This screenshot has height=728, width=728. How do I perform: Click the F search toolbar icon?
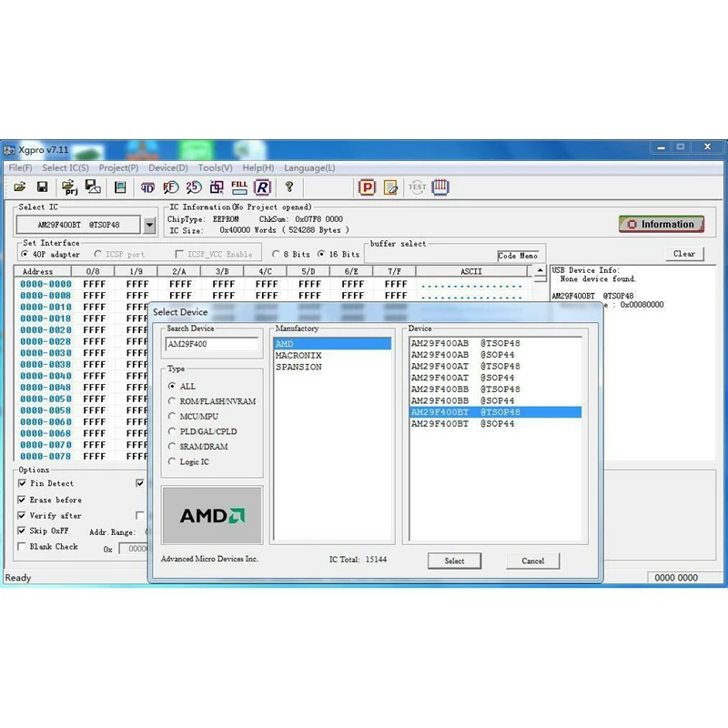click(170, 187)
